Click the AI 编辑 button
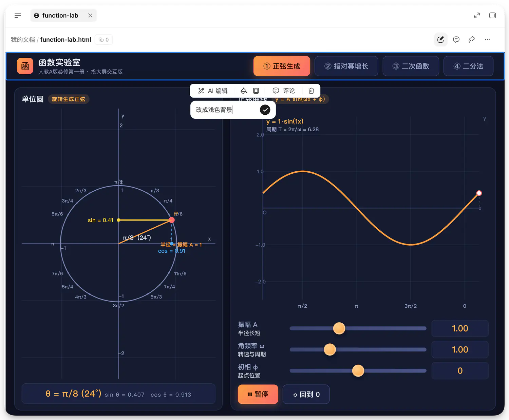The height and width of the screenshot is (420, 509). [213, 91]
